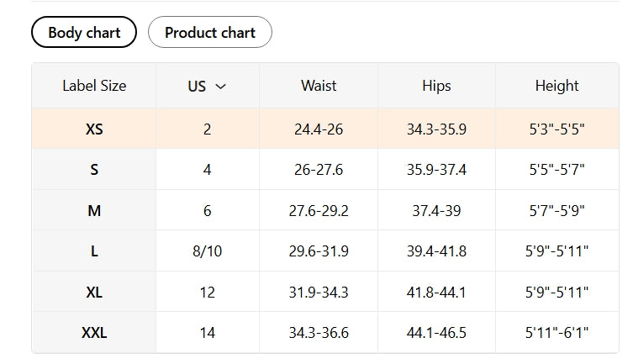The width and height of the screenshot is (633, 364).
Task: Switch to the Body chart tab
Action: 84,33
